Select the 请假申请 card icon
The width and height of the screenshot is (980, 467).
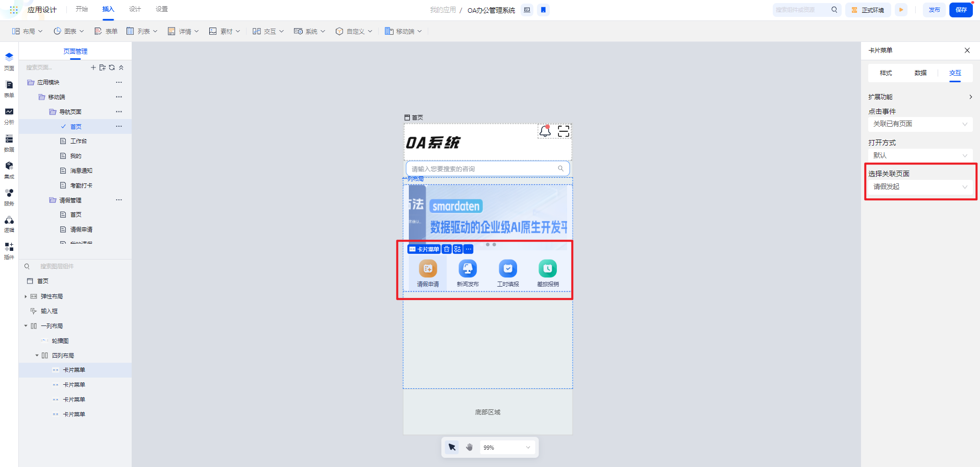tap(428, 268)
